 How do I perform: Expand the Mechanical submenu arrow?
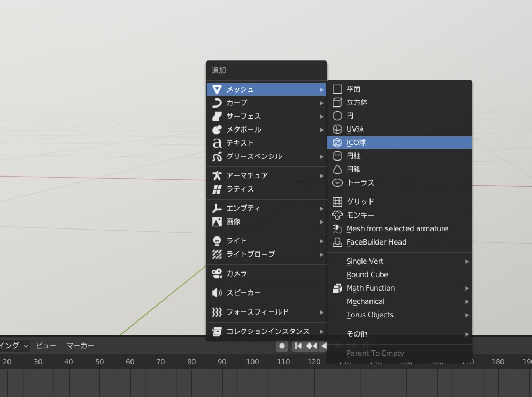[x=467, y=302]
